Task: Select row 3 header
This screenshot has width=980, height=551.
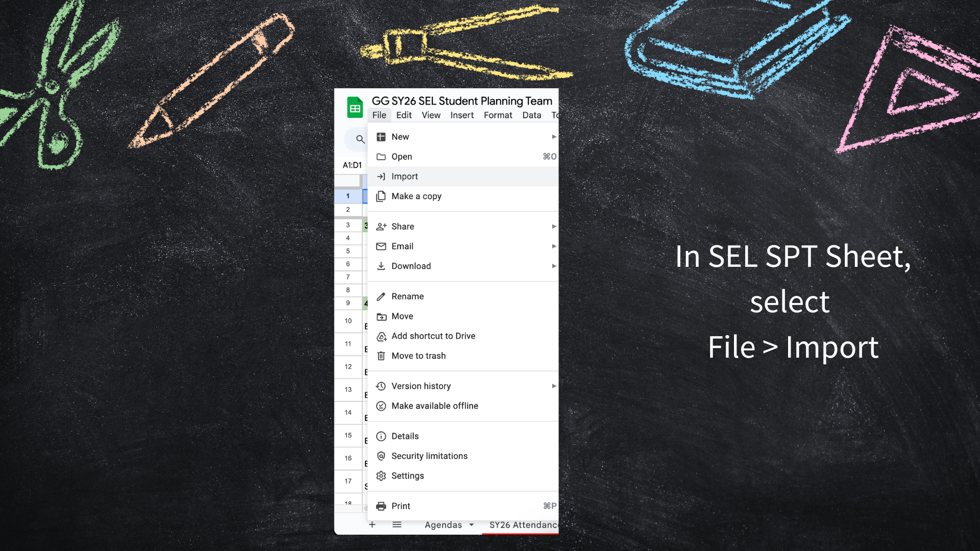Action: coord(348,225)
